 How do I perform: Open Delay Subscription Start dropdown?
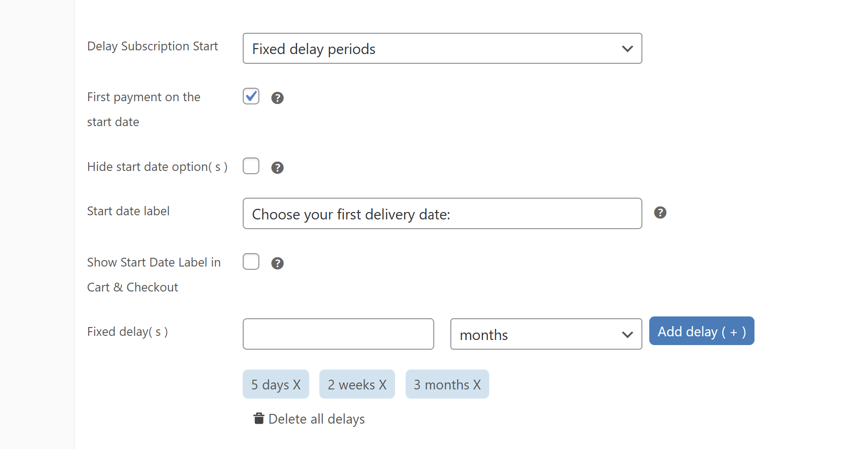442,49
